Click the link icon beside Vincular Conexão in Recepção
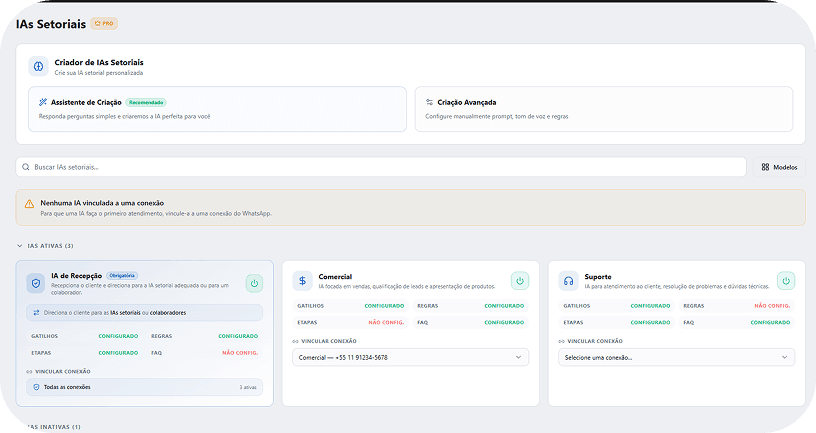 [29, 372]
